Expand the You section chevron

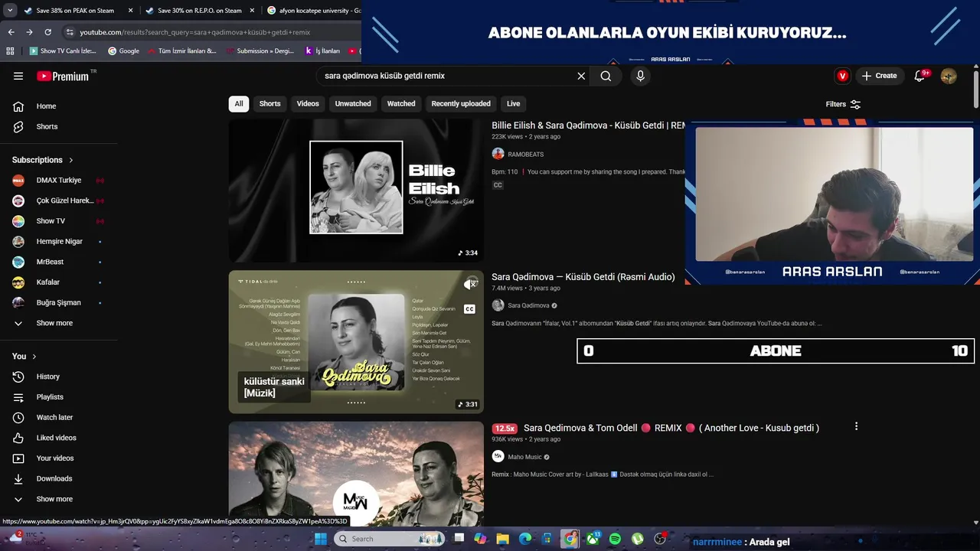(34, 357)
